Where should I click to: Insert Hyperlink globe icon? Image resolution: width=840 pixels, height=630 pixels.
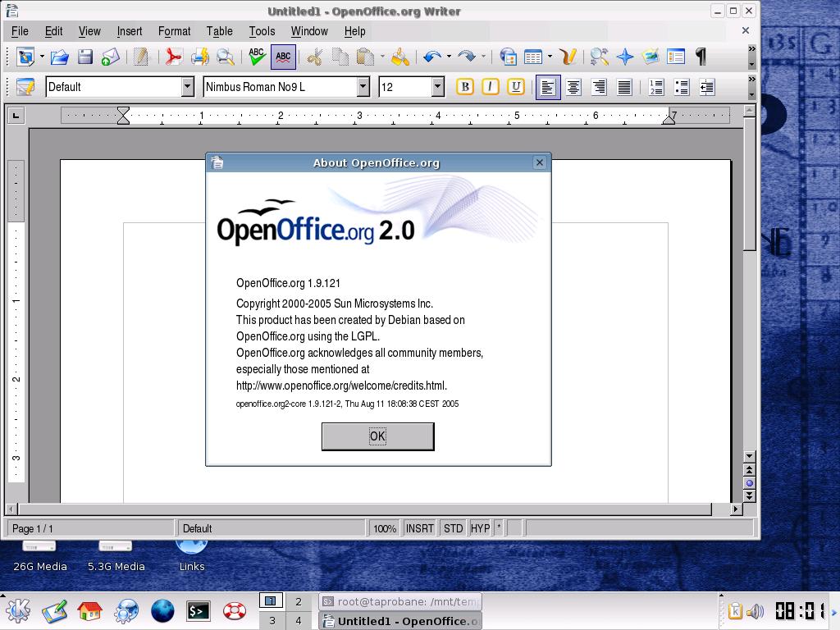click(508, 57)
